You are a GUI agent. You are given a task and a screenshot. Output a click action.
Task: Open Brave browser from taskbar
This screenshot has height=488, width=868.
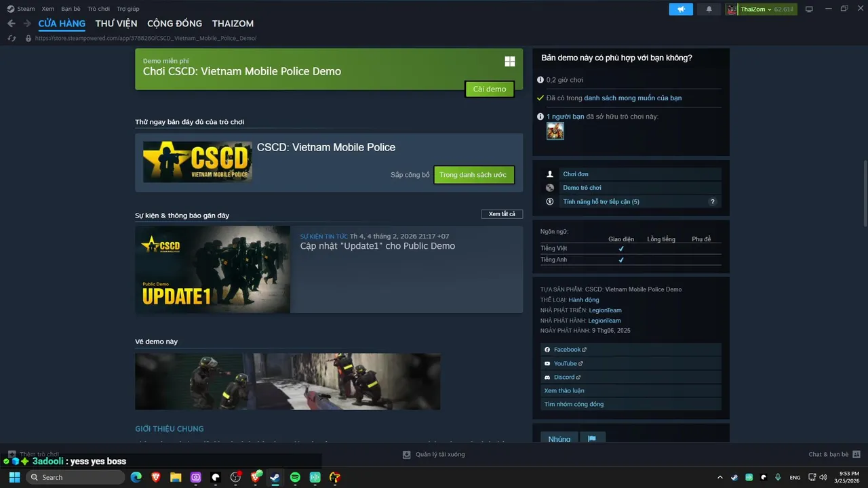point(156,477)
